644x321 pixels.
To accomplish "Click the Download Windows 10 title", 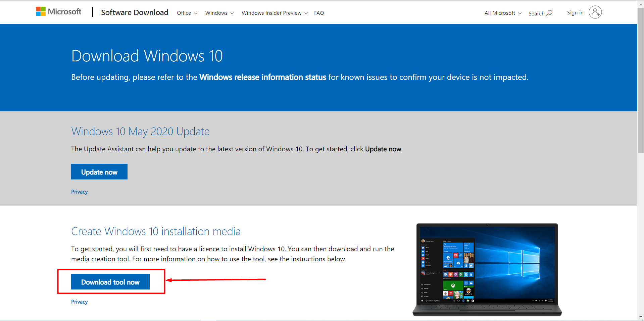I will click(x=147, y=56).
